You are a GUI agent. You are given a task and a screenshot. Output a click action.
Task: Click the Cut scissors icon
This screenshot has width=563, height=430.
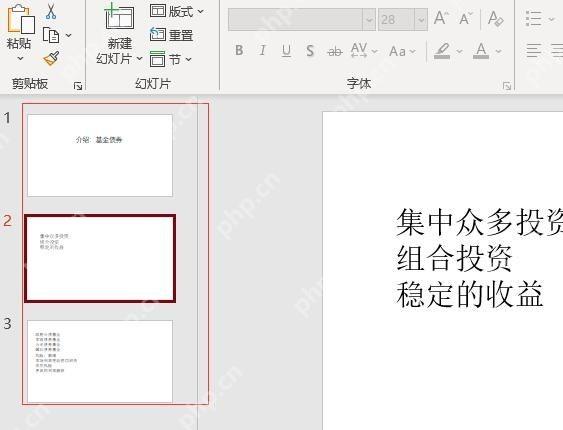pyautogui.click(x=51, y=11)
